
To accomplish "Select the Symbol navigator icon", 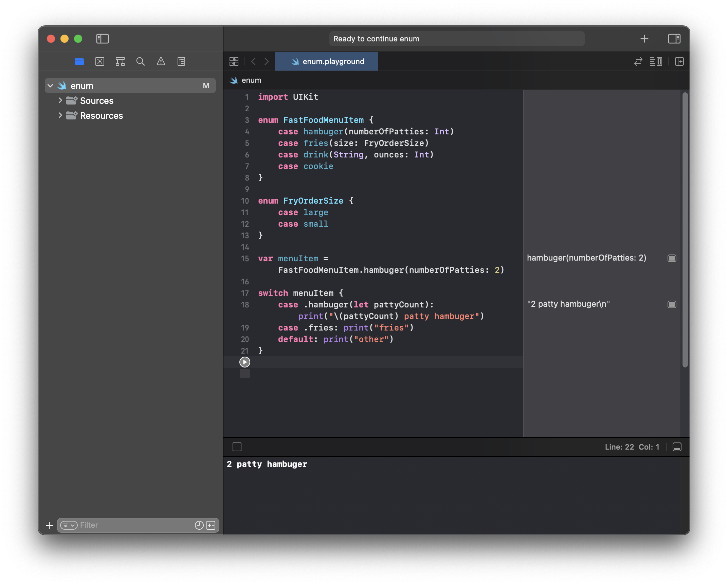I will pos(120,61).
